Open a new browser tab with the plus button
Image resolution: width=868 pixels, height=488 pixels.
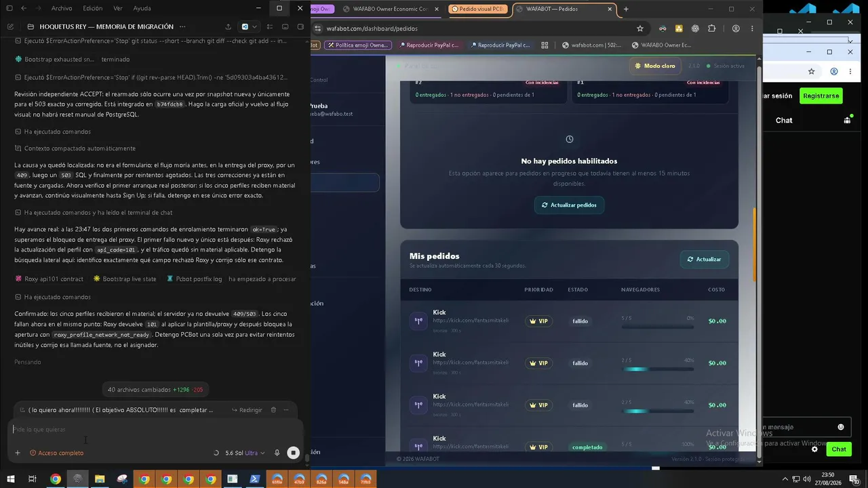[x=626, y=9]
